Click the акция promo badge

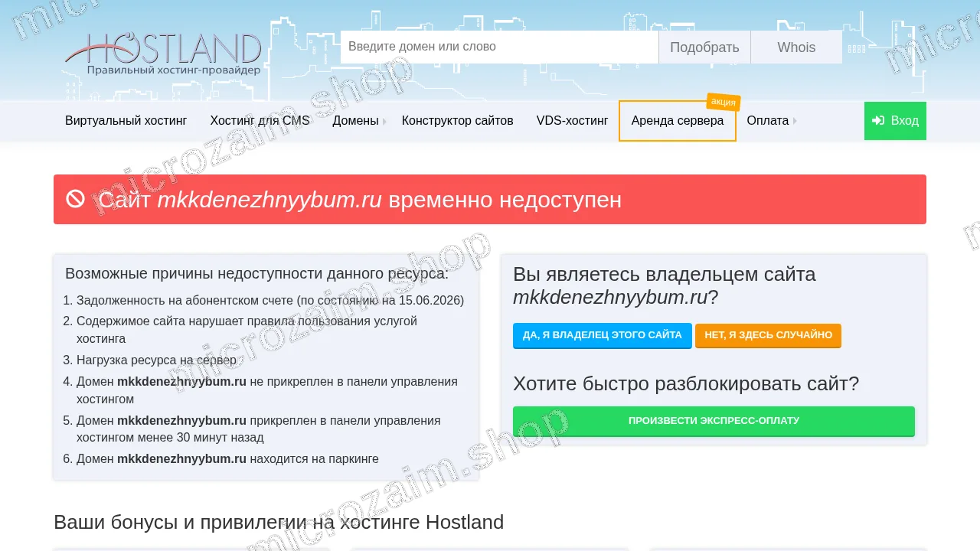(723, 102)
